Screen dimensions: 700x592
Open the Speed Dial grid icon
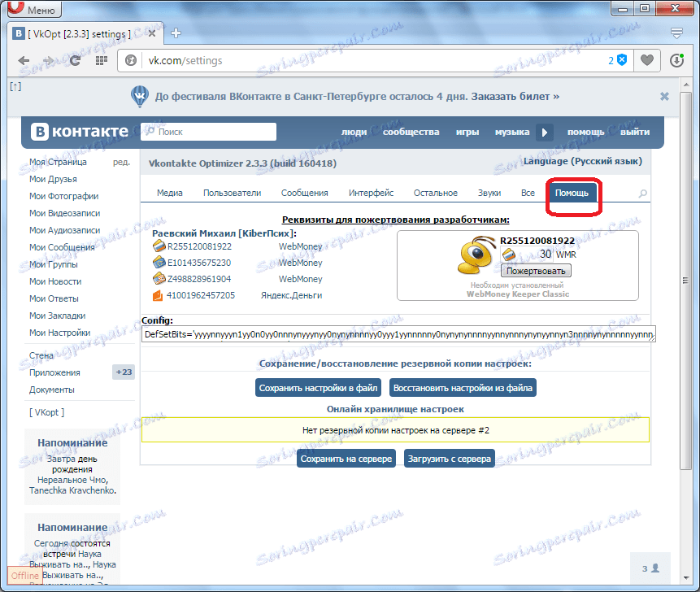pos(102,61)
